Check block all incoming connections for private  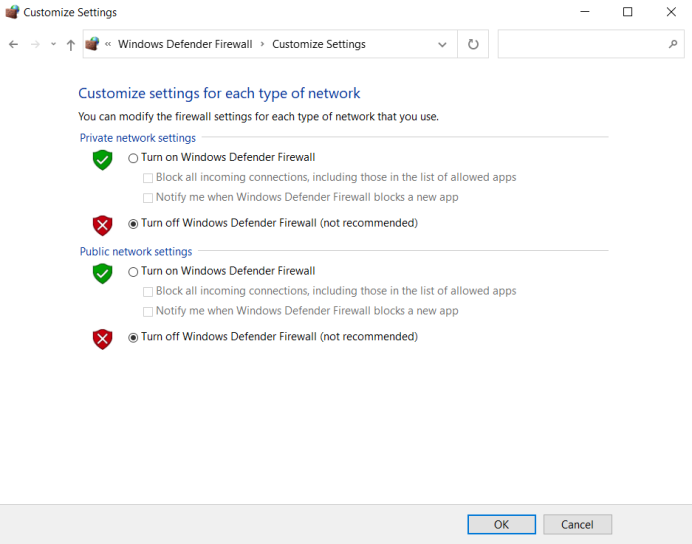pyautogui.click(x=148, y=178)
